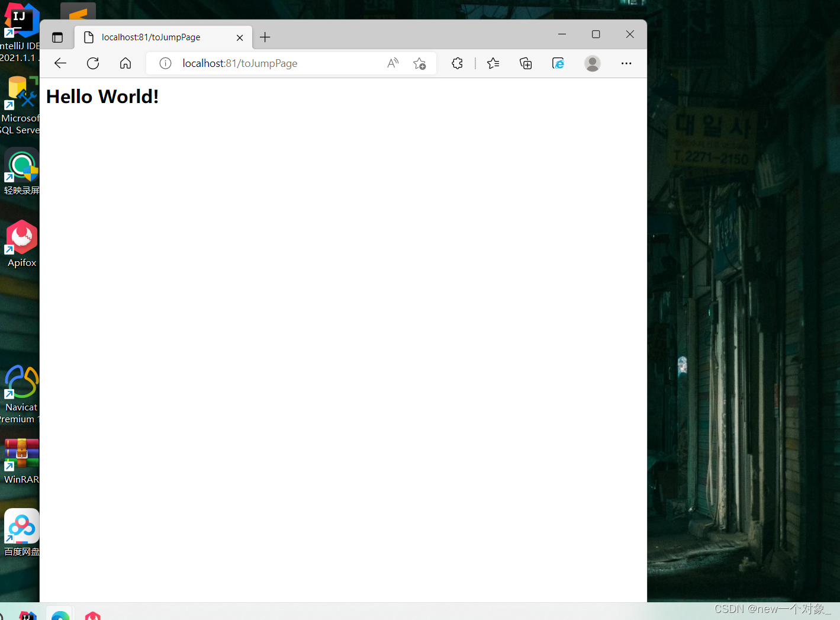Close the localhost:81/toJumpPage tab
Screen dimensions: 840x620
[x=240, y=37]
